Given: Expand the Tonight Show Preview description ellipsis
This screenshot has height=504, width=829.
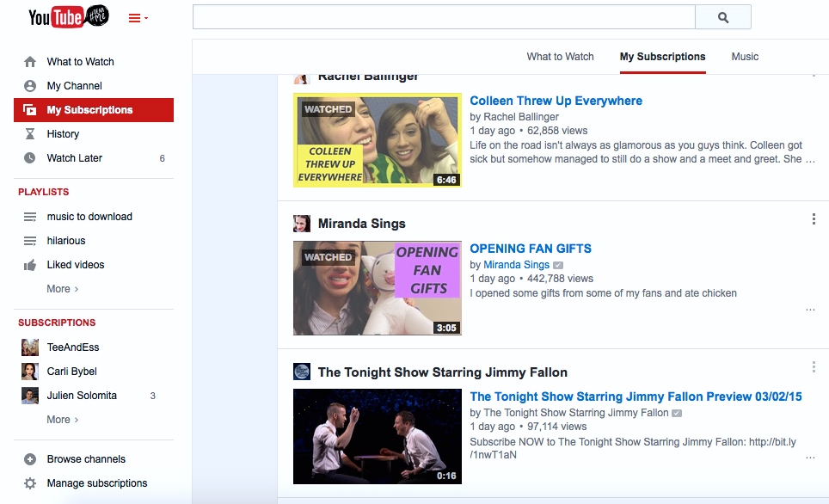Looking at the screenshot, I should click(810, 458).
